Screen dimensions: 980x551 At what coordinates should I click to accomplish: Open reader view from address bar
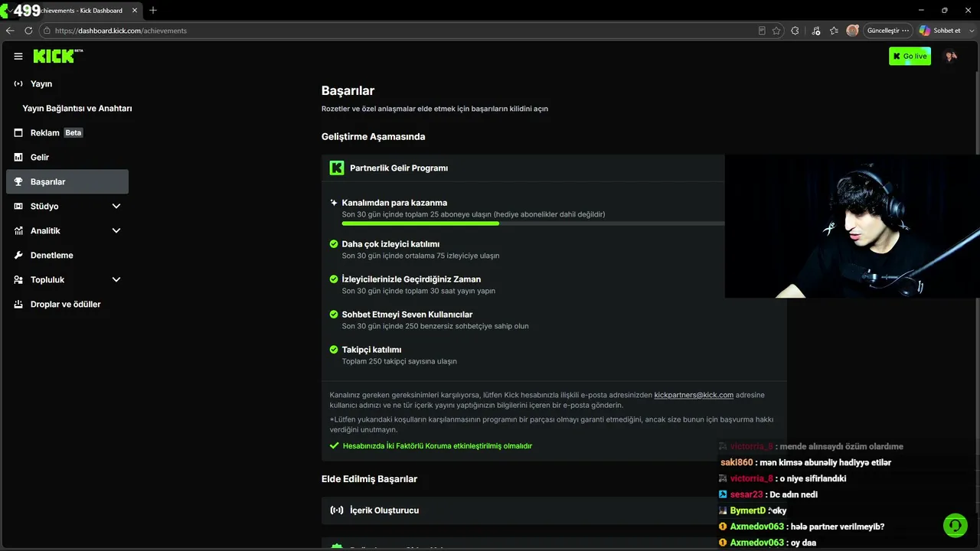pyautogui.click(x=762, y=31)
